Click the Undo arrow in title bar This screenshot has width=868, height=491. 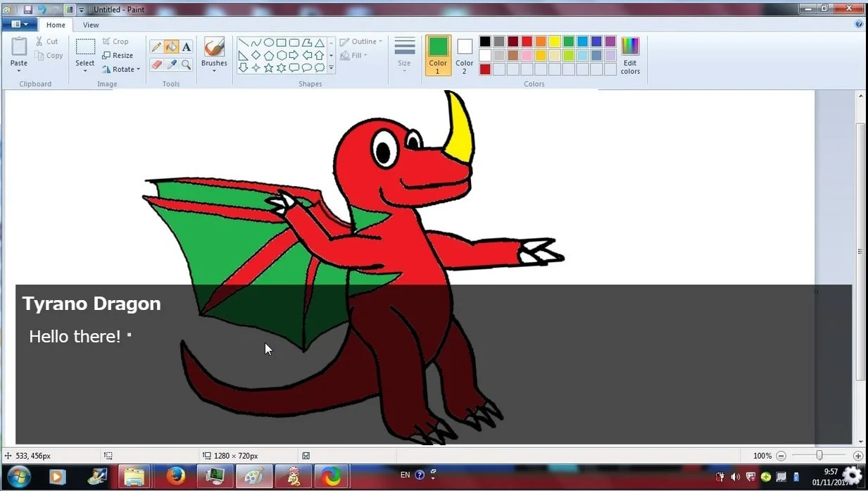click(42, 10)
